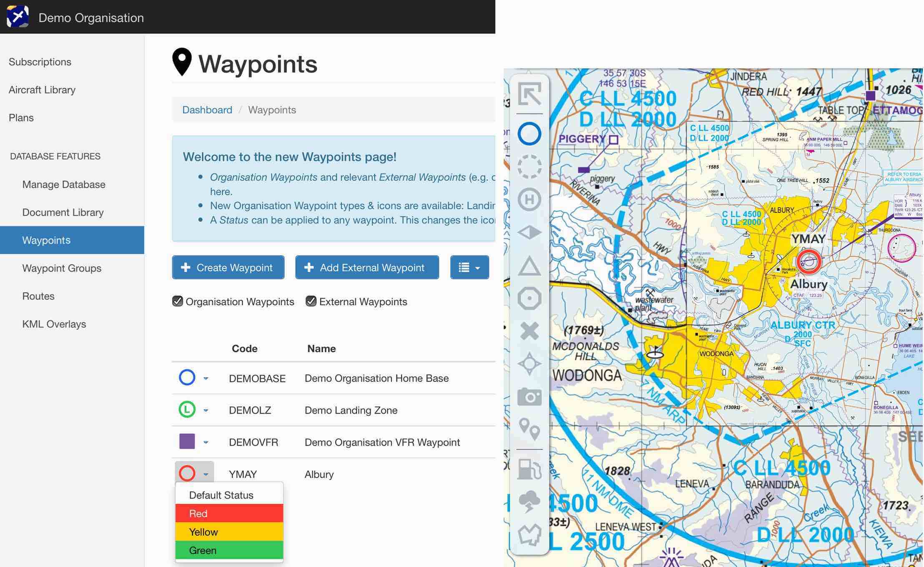Click Demo Organisation Home Base name
Image resolution: width=924 pixels, height=567 pixels.
click(377, 378)
